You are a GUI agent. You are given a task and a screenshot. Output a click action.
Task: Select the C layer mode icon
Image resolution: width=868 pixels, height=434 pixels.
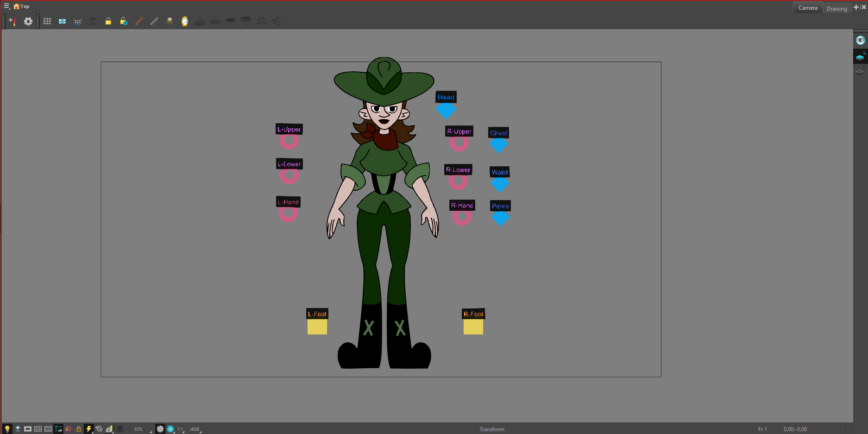tap(860, 71)
